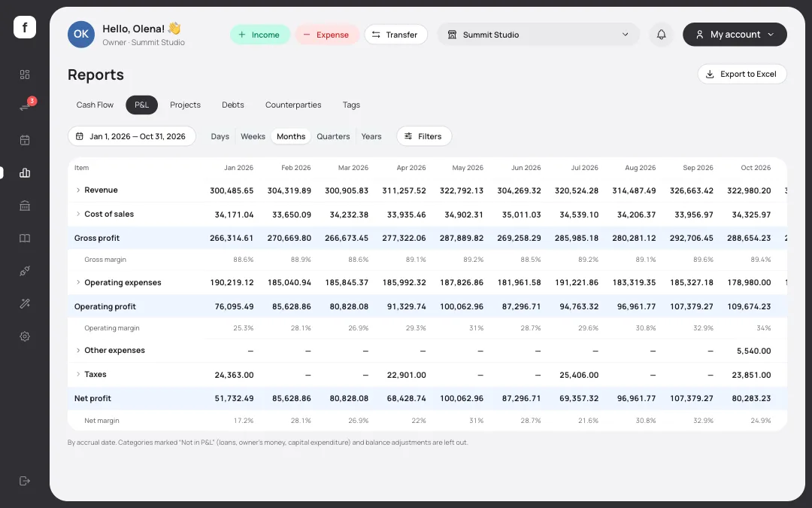Group the report by Quarters
The width and height of the screenshot is (812, 508).
click(x=334, y=136)
